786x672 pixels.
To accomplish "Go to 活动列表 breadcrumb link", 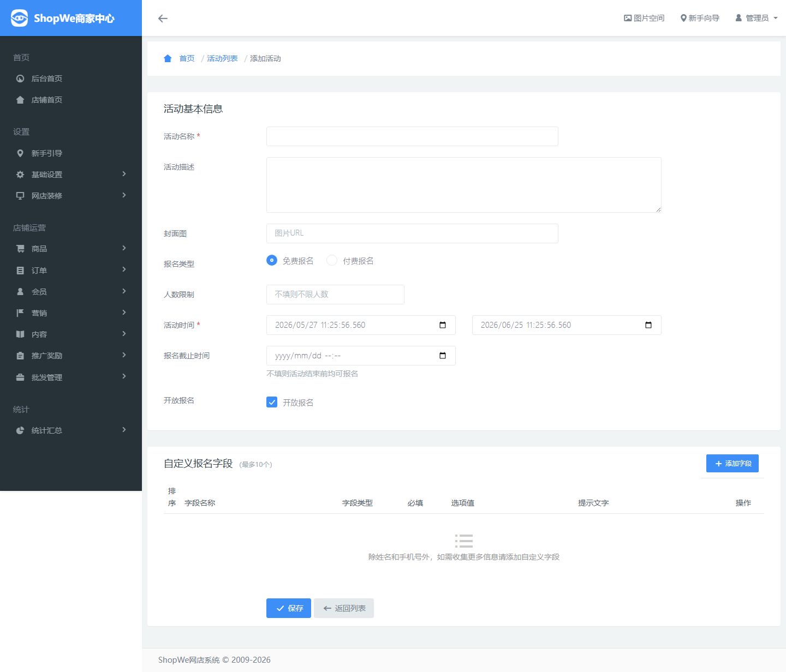I will point(222,58).
